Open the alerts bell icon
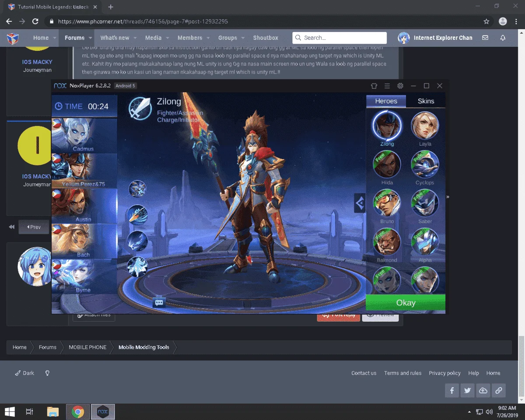 click(x=503, y=38)
